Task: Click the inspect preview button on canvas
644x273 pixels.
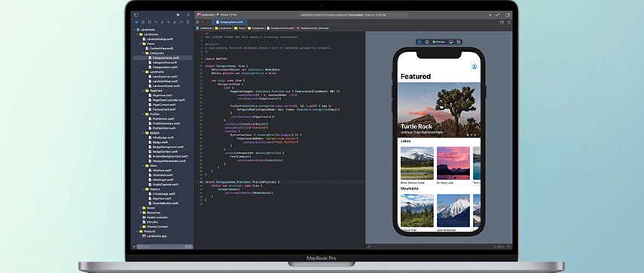Action: click(427, 42)
